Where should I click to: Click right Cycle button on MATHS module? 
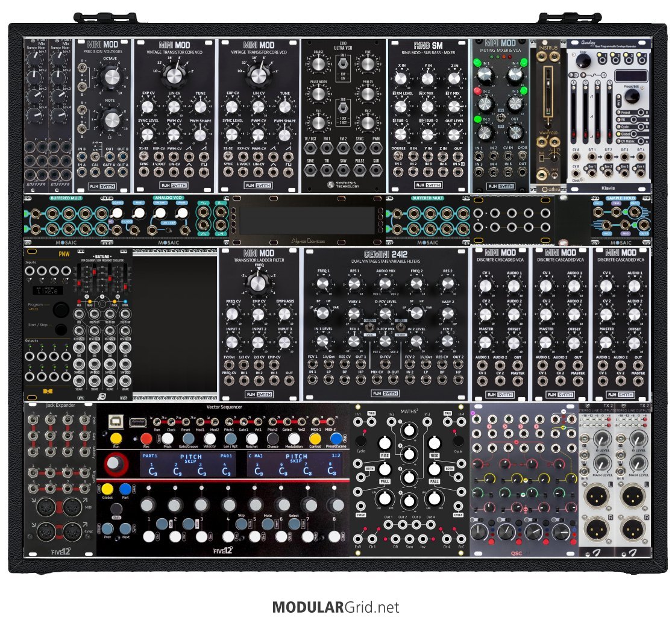pos(458,441)
